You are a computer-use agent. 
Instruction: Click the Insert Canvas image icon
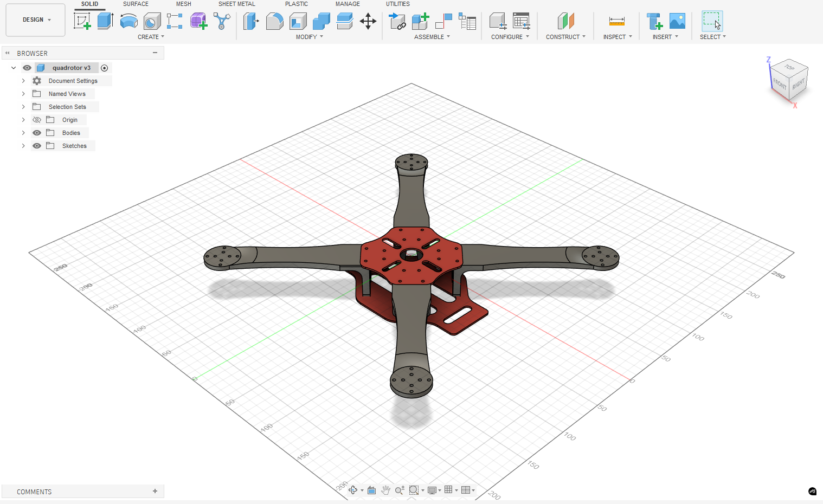[677, 21]
